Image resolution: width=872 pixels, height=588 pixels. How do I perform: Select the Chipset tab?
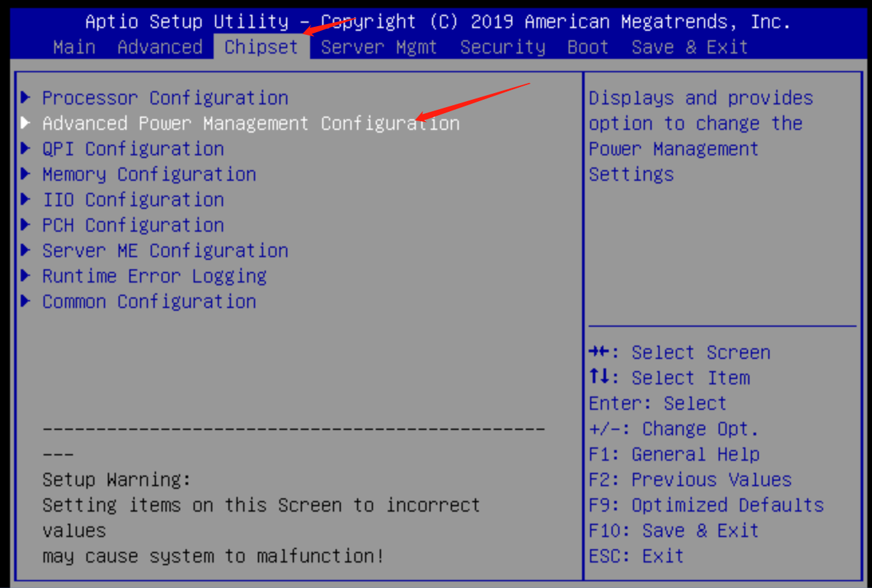(x=261, y=48)
